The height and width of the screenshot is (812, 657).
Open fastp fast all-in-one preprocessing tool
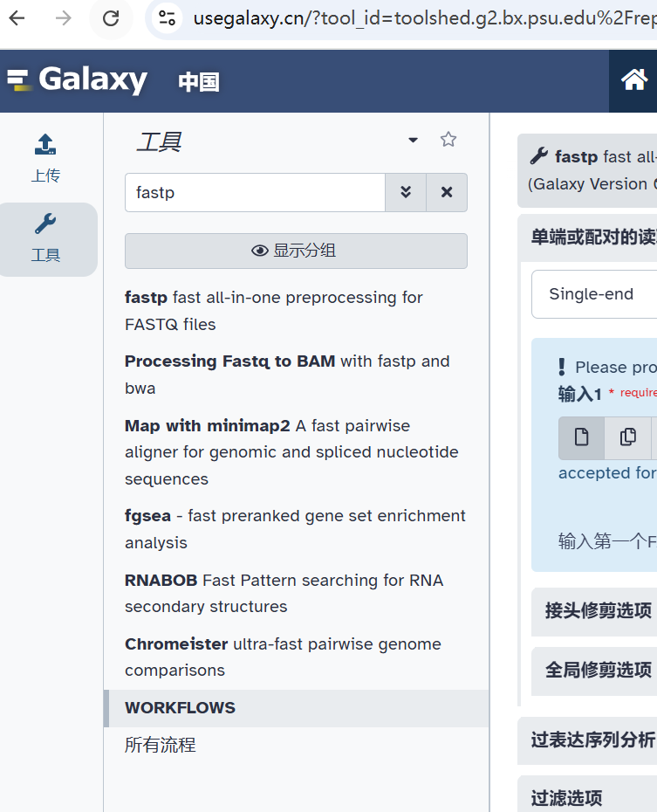point(274,311)
